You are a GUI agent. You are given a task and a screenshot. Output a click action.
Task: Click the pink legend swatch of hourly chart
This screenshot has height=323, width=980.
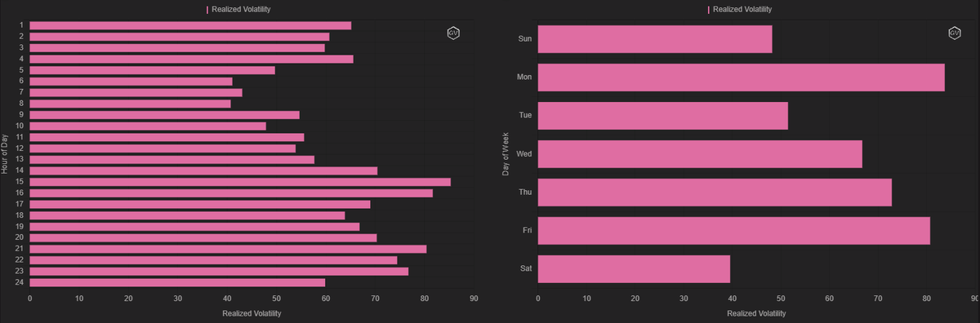[207, 10]
